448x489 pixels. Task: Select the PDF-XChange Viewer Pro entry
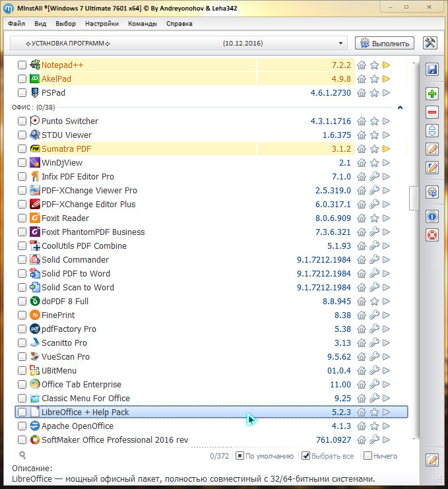pyautogui.click(x=89, y=190)
